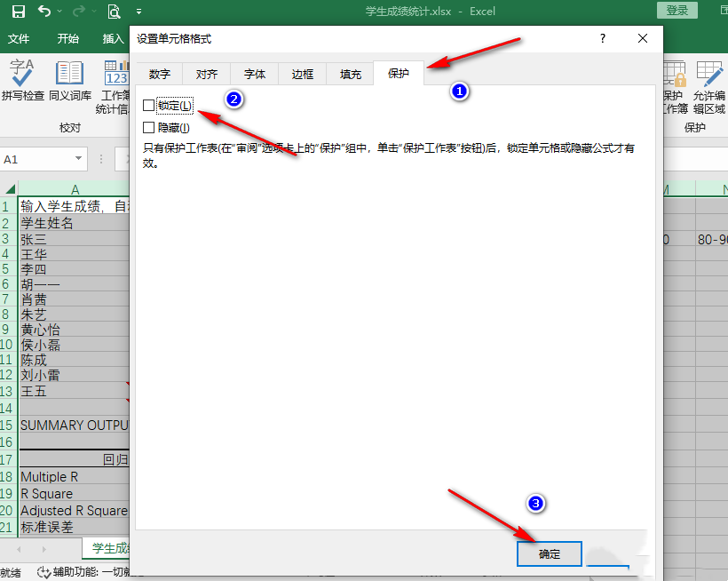Click 确定 to confirm cell format

coord(550,554)
